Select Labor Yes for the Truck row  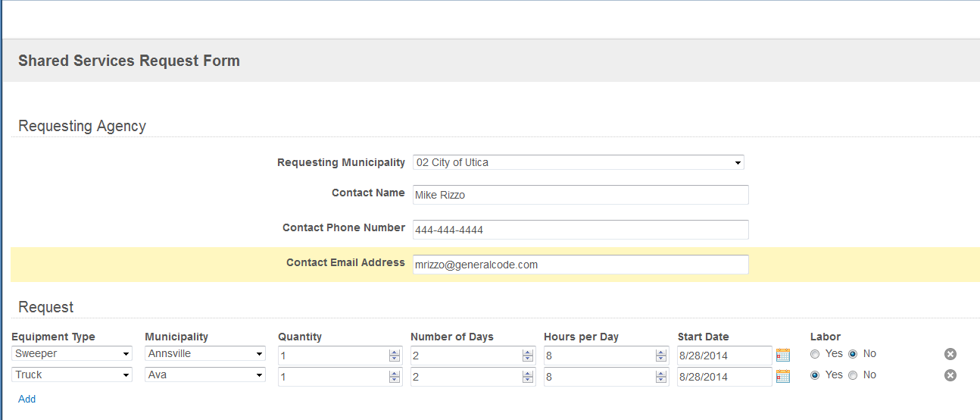[815, 375]
